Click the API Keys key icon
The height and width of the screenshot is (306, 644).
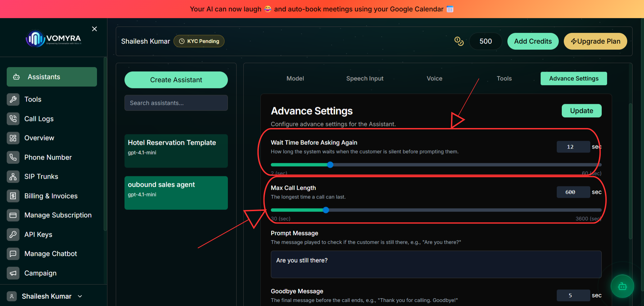pyautogui.click(x=13, y=234)
